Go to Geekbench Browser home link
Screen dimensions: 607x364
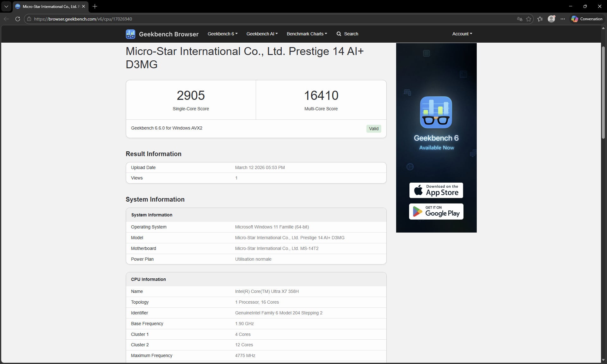tap(169, 34)
